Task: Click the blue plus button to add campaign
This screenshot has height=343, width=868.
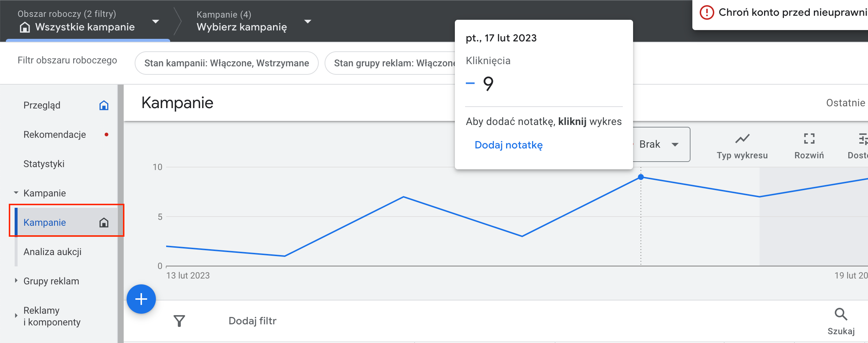Action: click(141, 299)
